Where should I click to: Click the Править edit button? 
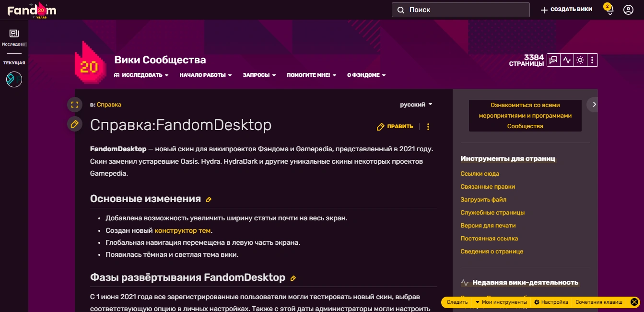[x=395, y=127]
